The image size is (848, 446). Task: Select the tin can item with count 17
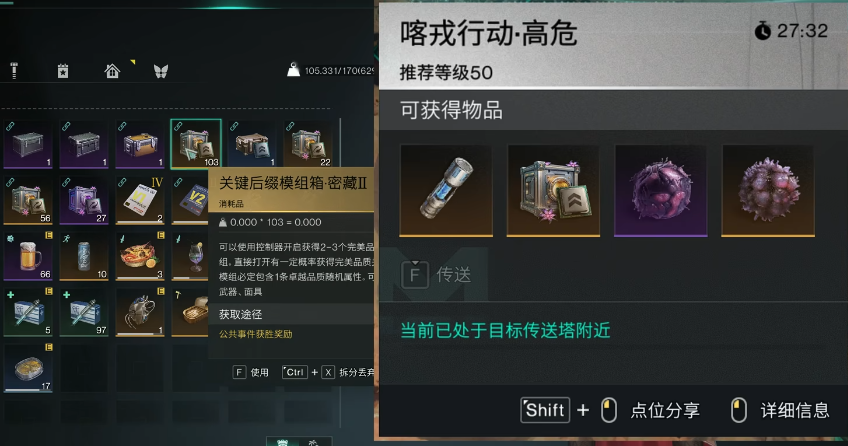(x=28, y=368)
